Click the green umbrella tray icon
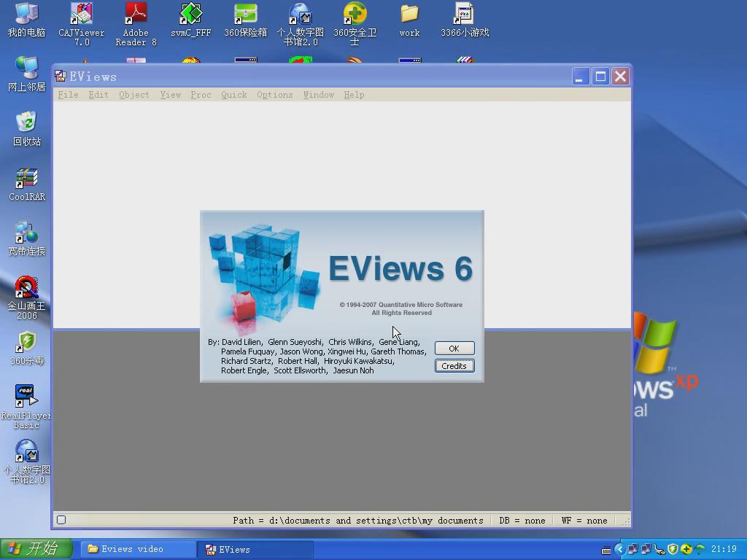Viewport: 747px width, 560px height. [700, 550]
